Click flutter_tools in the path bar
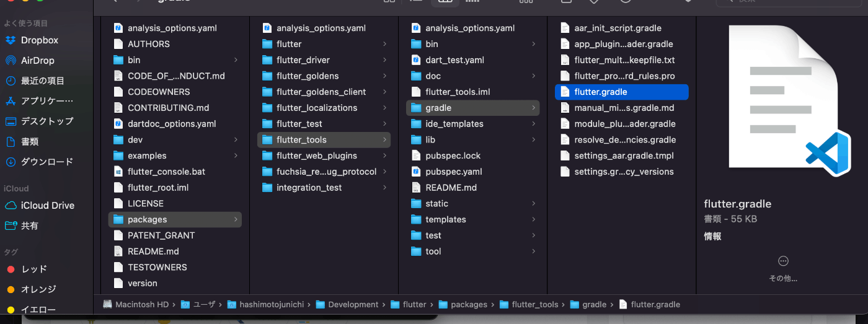This screenshot has width=868, height=324. coord(528,305)
